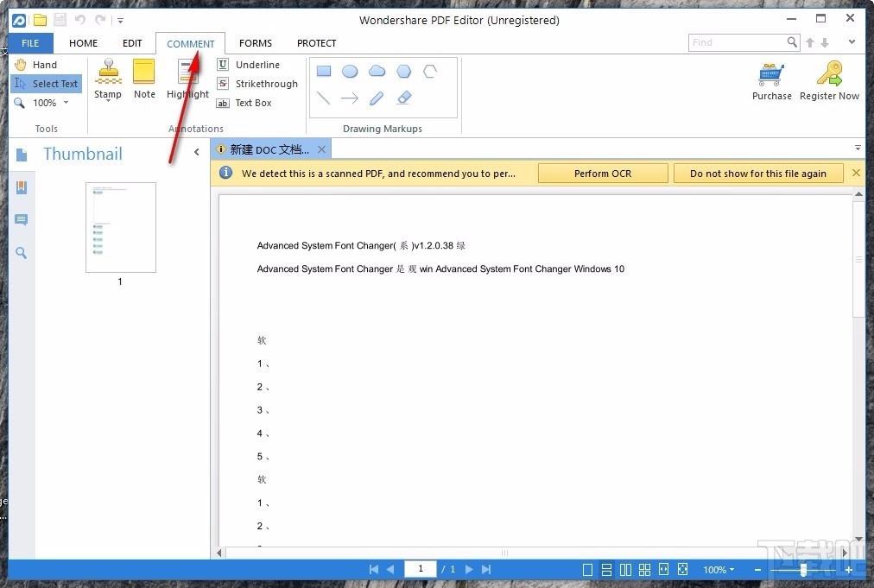Enable the Select Text tool
This screenshot has width=874, height=588.
47,84
